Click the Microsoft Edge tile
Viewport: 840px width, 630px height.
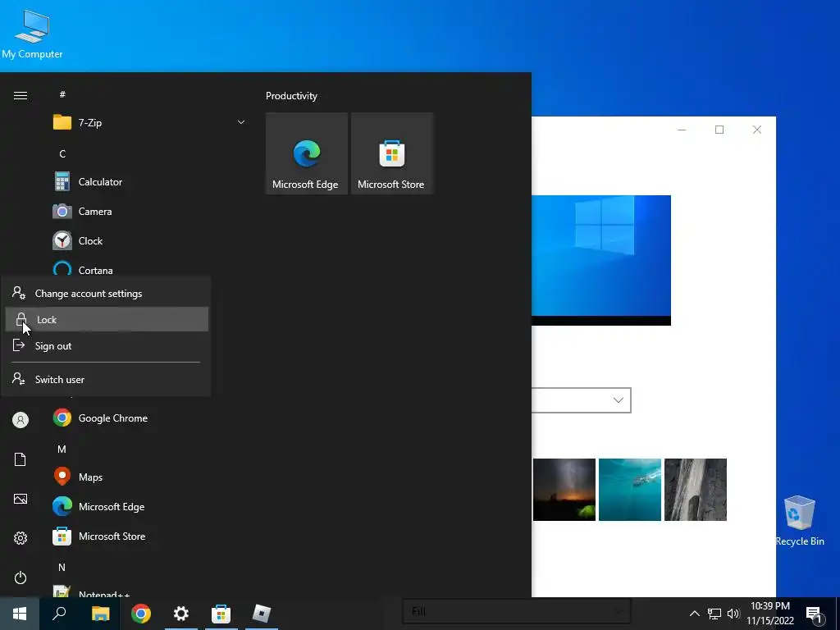307,153
